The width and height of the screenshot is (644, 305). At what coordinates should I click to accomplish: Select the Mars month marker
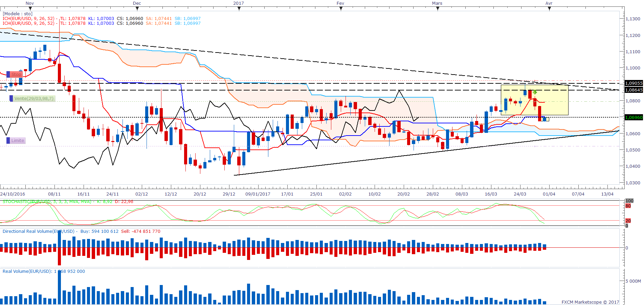437,3
